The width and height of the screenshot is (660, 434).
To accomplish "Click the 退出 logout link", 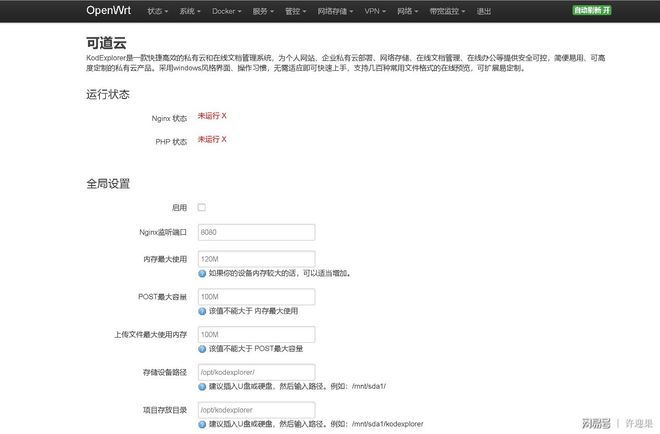I will click(x=484, y=12).
